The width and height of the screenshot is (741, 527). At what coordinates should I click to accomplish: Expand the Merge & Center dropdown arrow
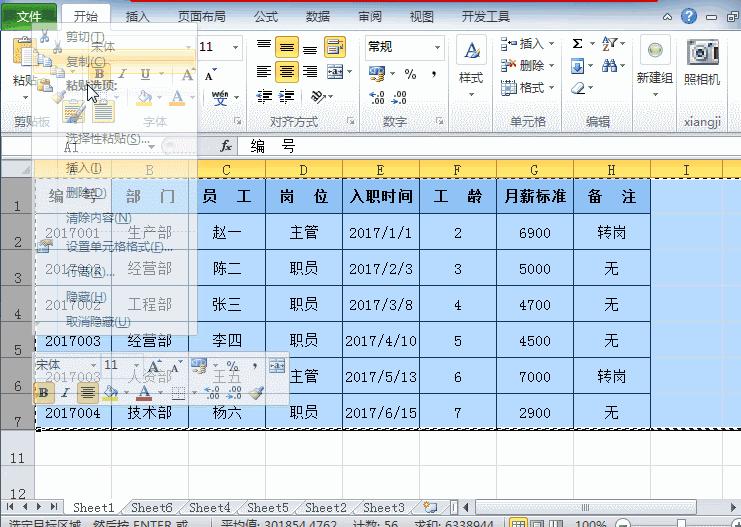click(x=350, y=71)
